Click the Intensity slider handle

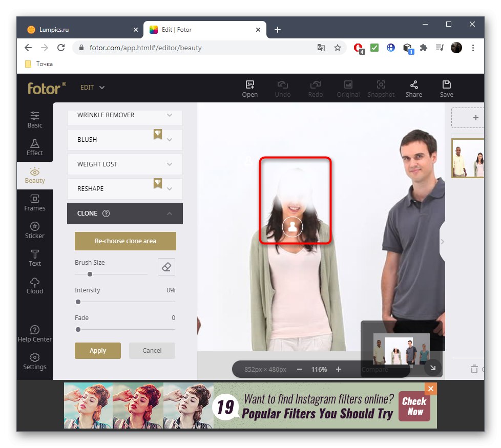78,302
